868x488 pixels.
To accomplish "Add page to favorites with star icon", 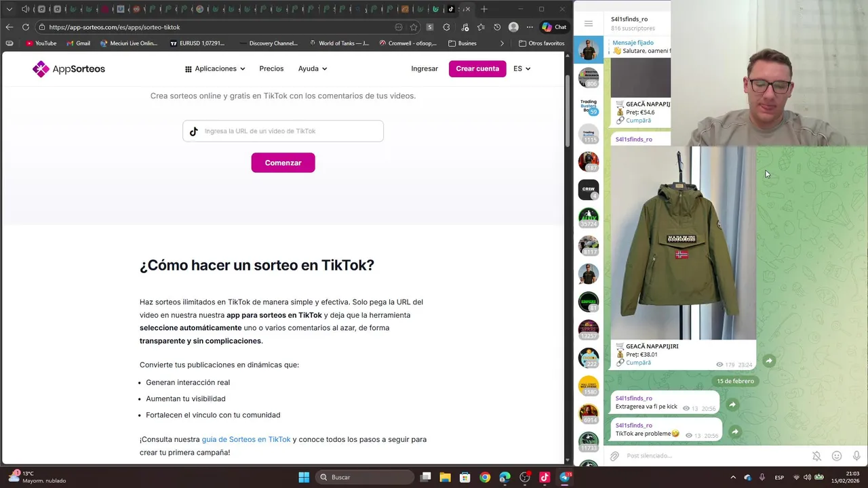I will 414,27.
